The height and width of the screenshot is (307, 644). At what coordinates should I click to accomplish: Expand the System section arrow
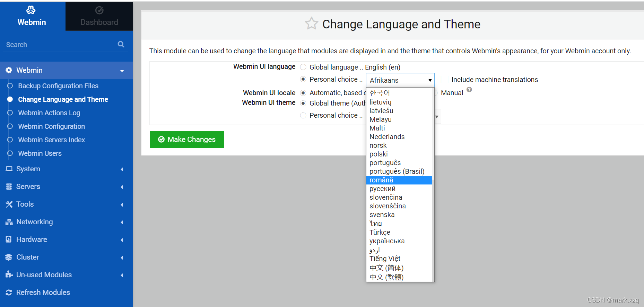click(x=122, y=169)
